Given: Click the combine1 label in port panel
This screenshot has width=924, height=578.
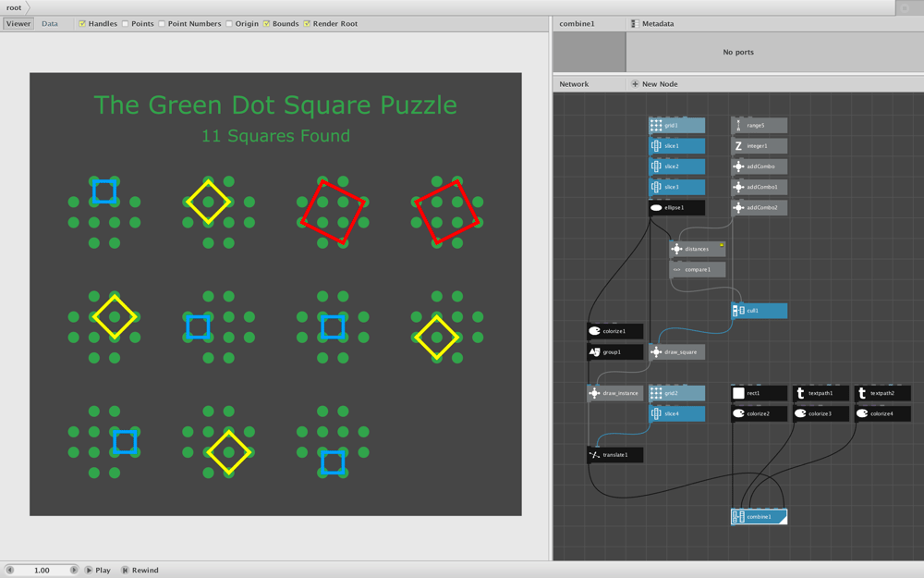Looking at the screenshot, I should 577,24.
